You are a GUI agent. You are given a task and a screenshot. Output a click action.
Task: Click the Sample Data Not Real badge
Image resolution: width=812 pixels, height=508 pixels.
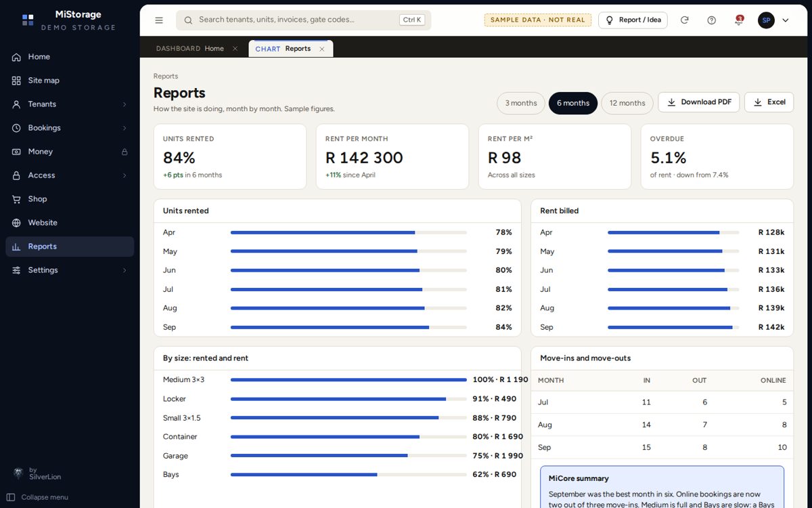point(538,20)
